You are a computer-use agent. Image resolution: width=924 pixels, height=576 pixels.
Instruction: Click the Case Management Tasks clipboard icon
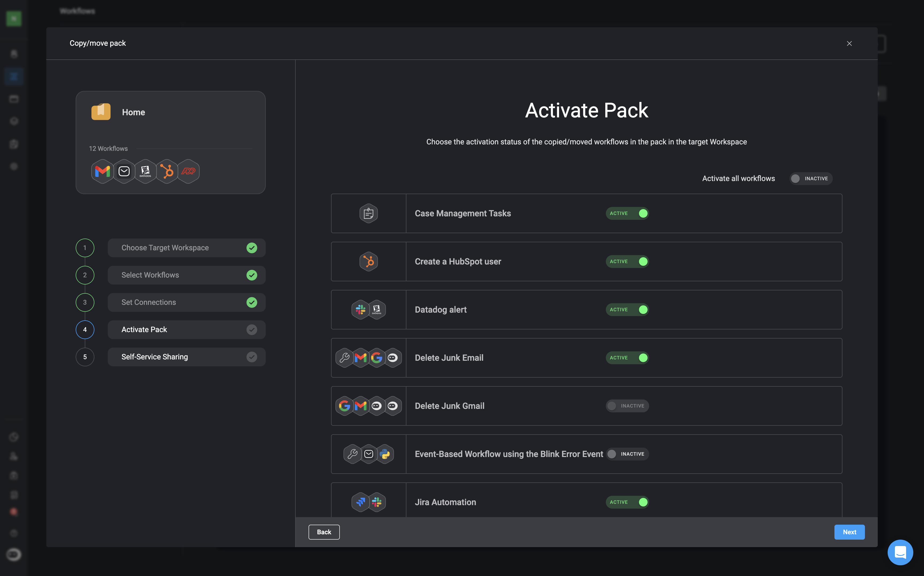(x=368, y=214)
